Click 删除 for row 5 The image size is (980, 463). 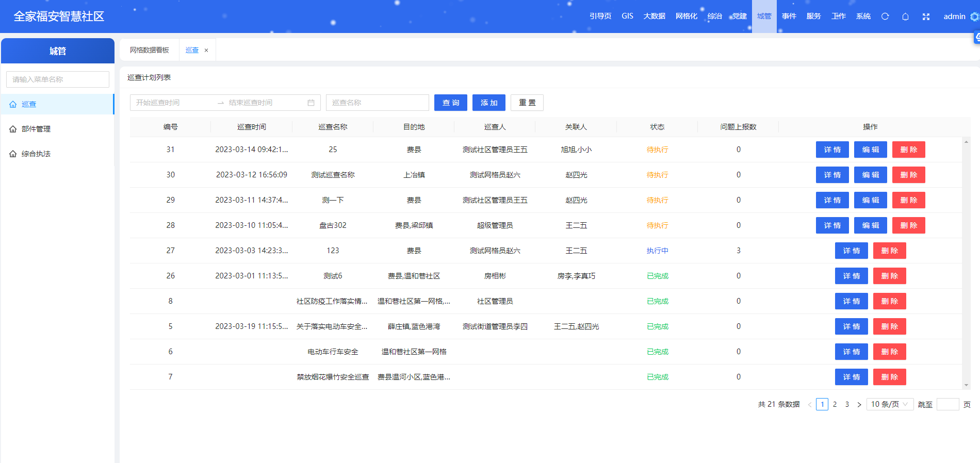(890, 326)
